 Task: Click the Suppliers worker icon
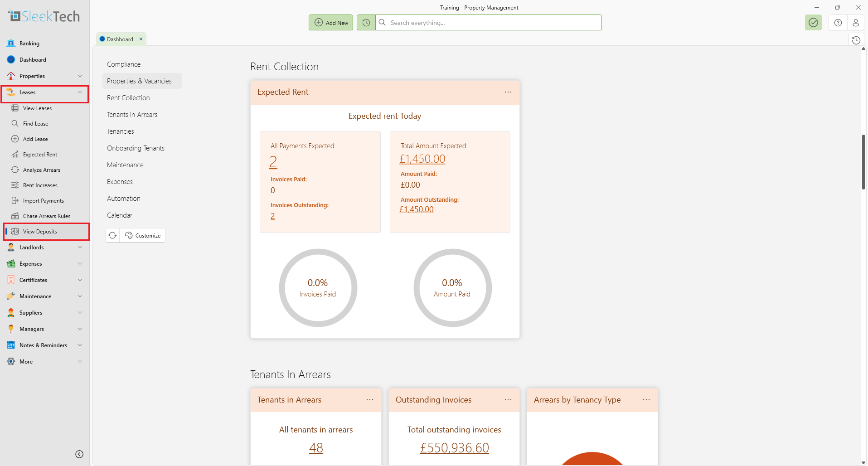pos(11,313)
